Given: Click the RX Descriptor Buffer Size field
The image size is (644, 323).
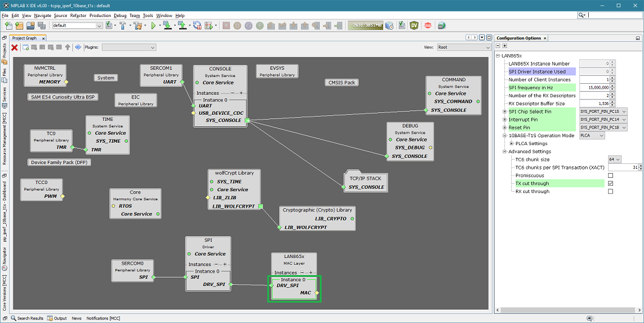Looking at the screenshot, I should (x=595, y=104).
